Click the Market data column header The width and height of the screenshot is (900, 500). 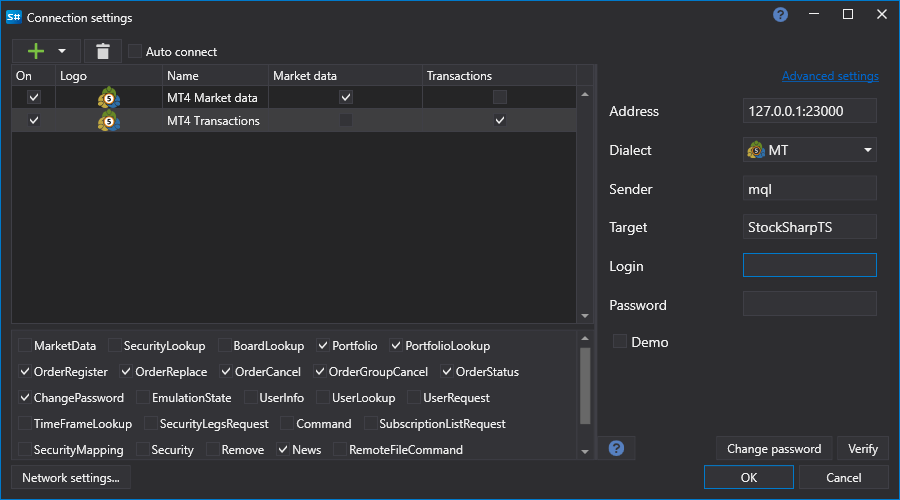point(345,76)
